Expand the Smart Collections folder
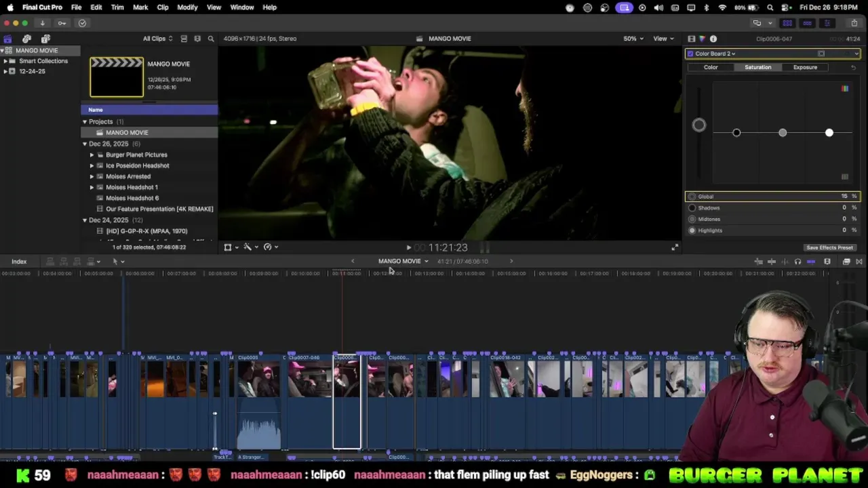The height and width of the screenshot is (488, 868). 5,61
